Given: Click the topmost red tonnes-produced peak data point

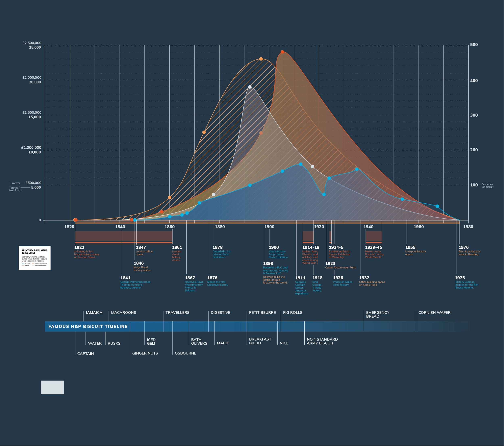Looking at the screenshot, I should click(x=282, y=52).
